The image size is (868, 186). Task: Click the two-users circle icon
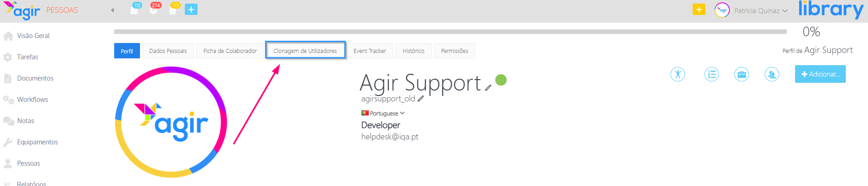(x=772, y=74)
